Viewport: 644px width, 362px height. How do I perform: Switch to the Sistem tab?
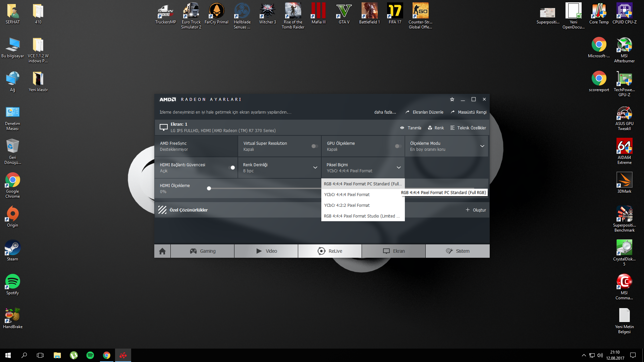(458, 251)
